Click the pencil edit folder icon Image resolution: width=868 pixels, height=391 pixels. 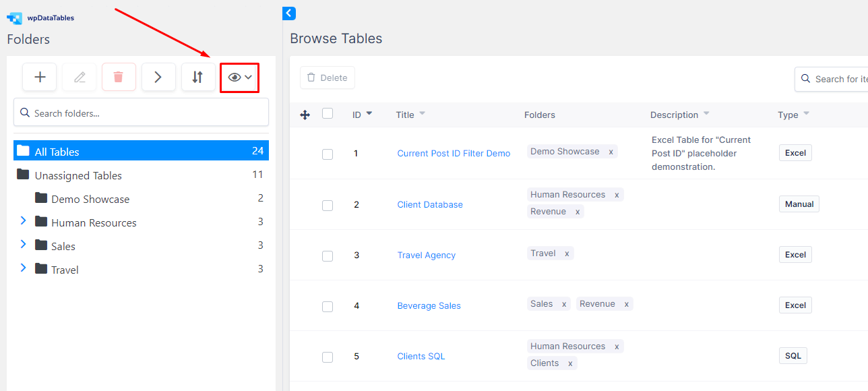pos(80,77)
